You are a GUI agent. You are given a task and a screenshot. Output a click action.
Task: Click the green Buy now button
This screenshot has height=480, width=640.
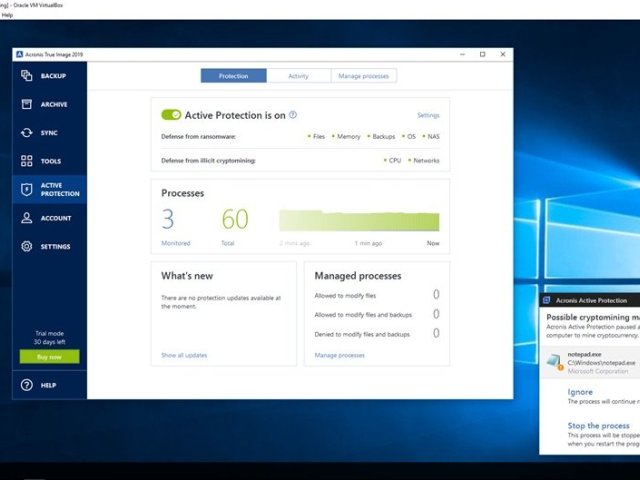49,357
